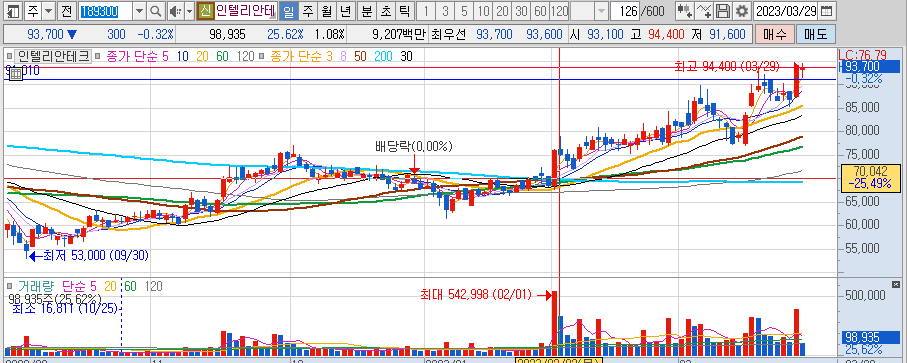Viewport: 907px width, 363px height.
Task: Close the volume pane with x icon
Action: [x=896, y=284]
